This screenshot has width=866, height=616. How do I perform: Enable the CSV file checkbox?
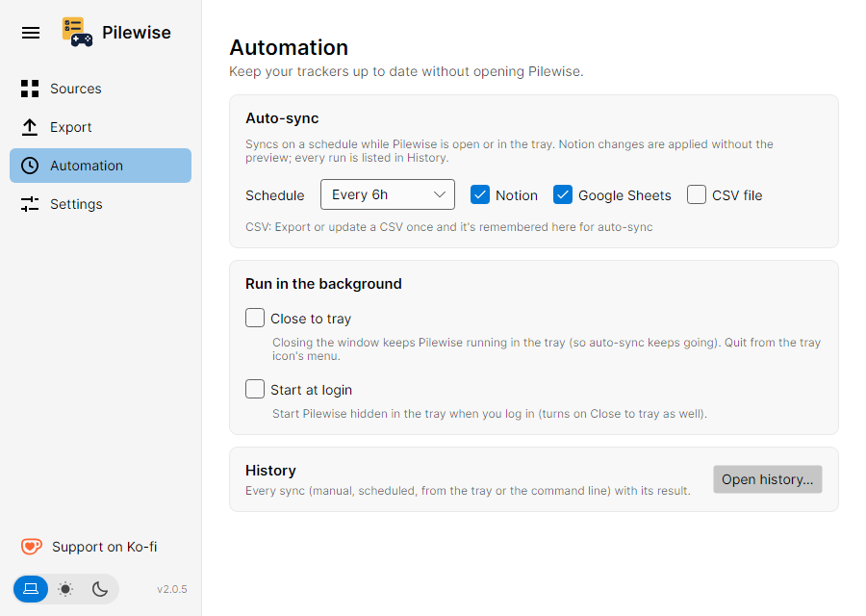coord(697,195)
